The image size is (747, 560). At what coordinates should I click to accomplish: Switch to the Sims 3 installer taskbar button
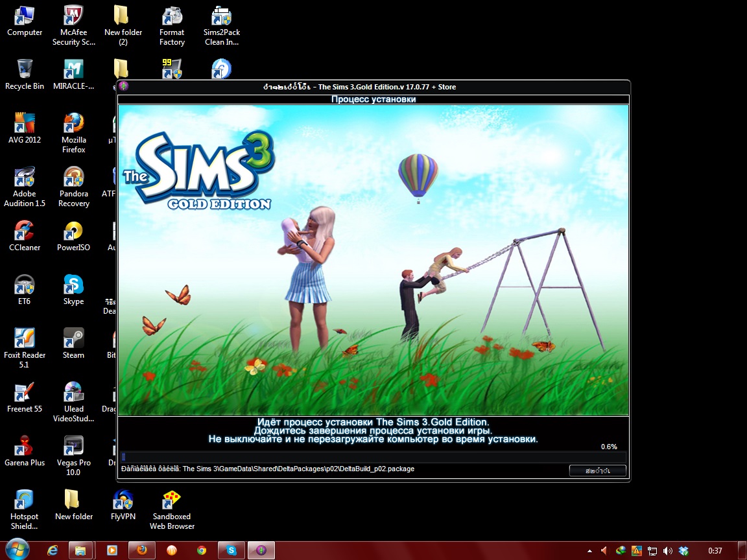[261, 550]
